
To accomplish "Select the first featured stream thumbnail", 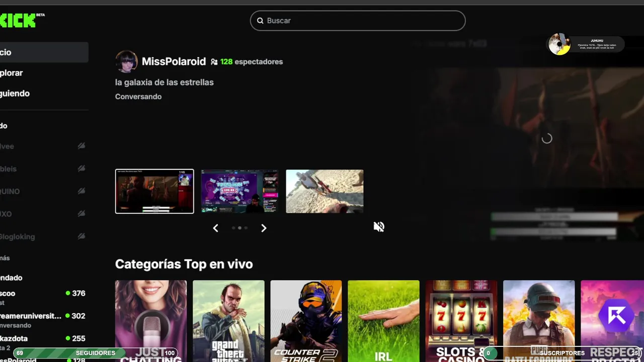I will pyautogui.click(x=154, y=191).
